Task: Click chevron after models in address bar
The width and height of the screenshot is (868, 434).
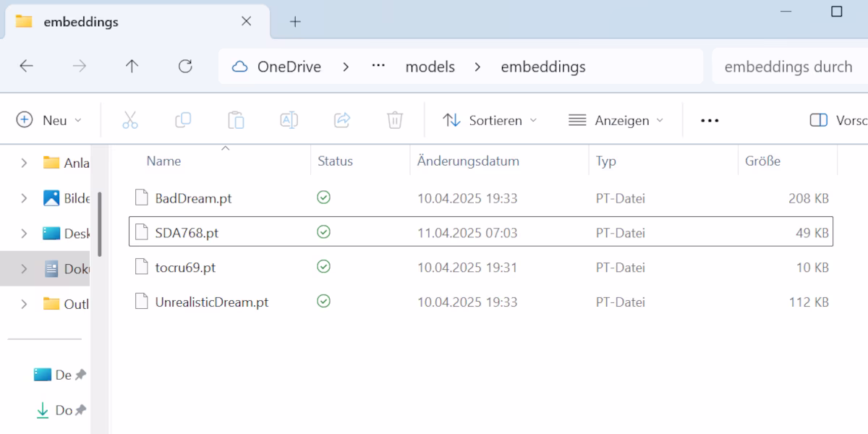Action: click(x=477, y=67)
